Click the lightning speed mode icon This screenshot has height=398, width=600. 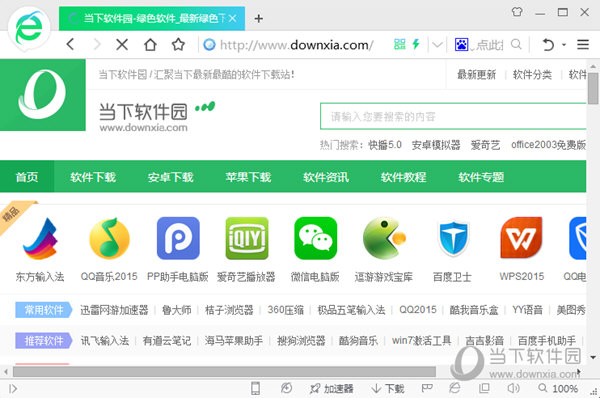click(x=416, y=44)
